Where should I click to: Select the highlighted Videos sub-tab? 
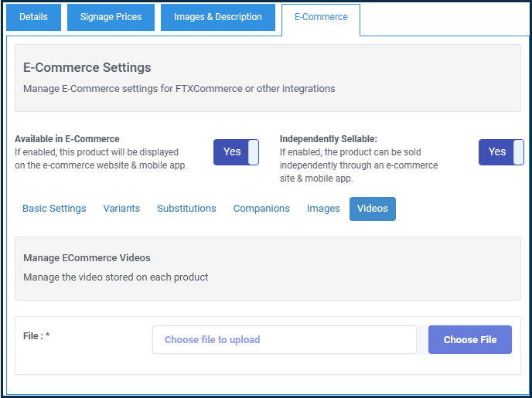point(373,209)
